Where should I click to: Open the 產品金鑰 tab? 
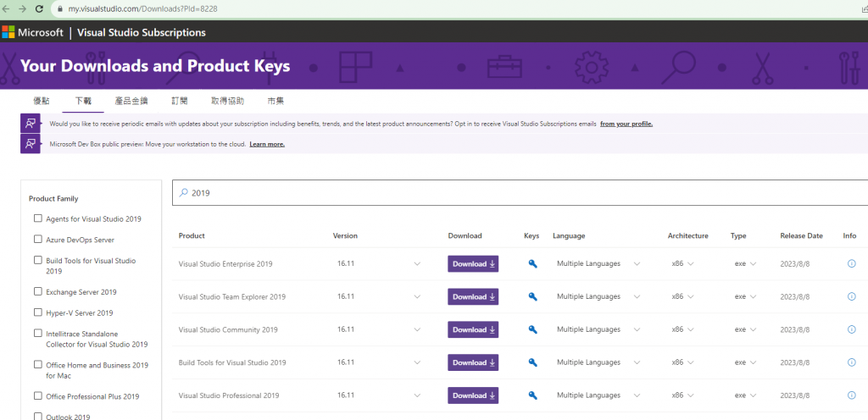tap(131, 101)
